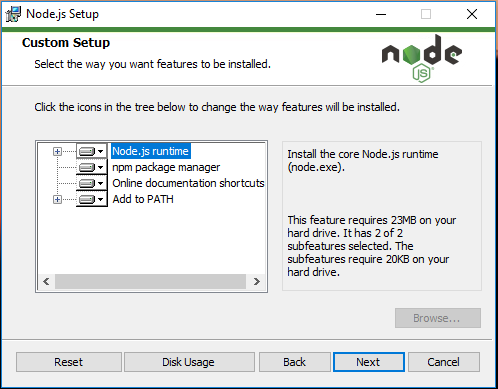The image size is (498, 389).
Task: Close the Node.js Setup window
Action: 472,14
